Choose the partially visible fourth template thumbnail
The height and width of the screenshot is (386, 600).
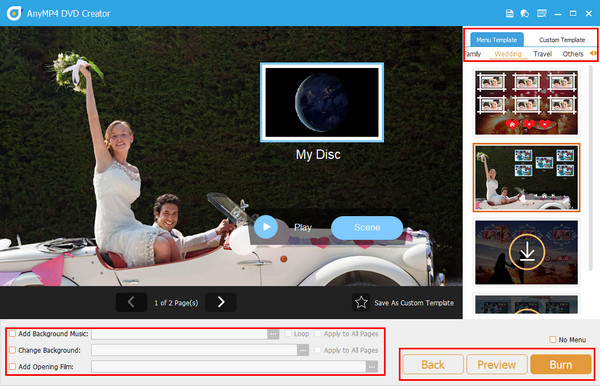pos(527,305)
